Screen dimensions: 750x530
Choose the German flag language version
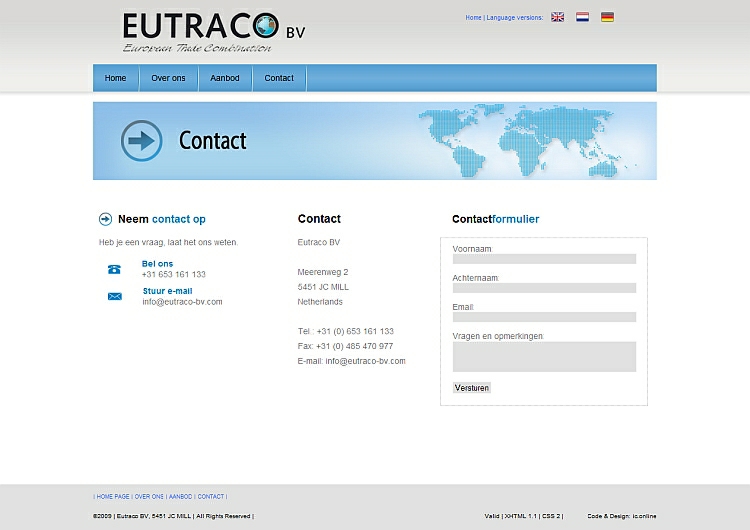click(607, 17)
